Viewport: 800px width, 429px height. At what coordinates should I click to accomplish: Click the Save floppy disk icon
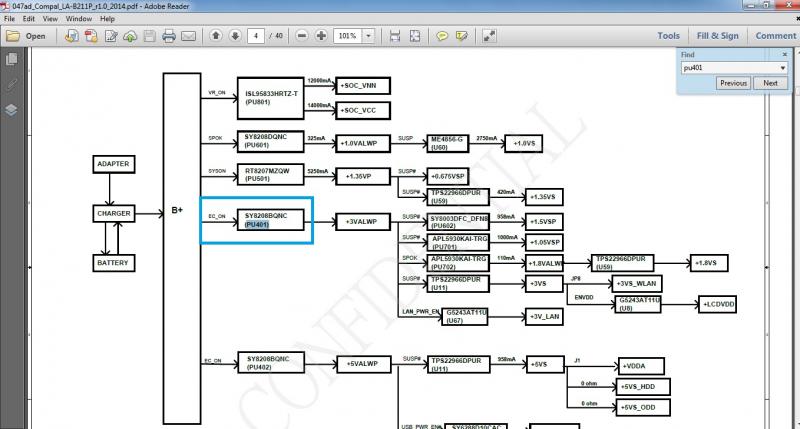149,36
